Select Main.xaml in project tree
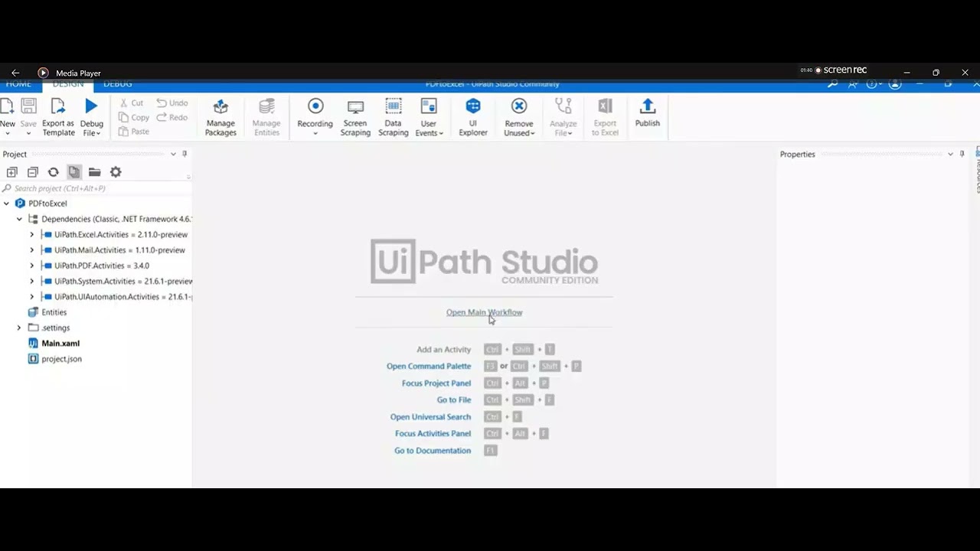The width and height of the screenshot is (980, 551). click(60, 344)
